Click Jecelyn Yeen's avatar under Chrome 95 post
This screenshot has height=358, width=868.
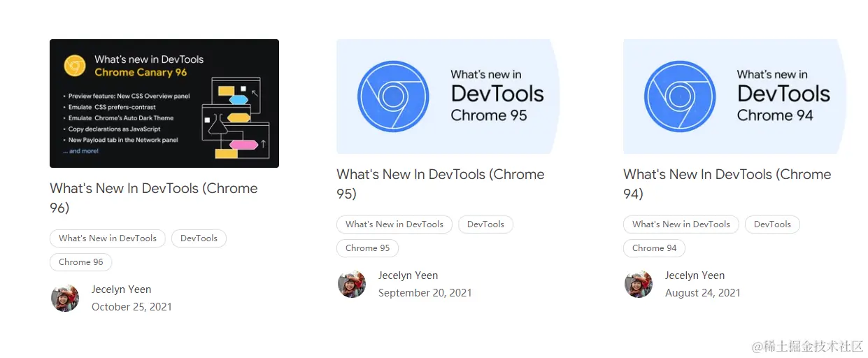tap(352, 284)
